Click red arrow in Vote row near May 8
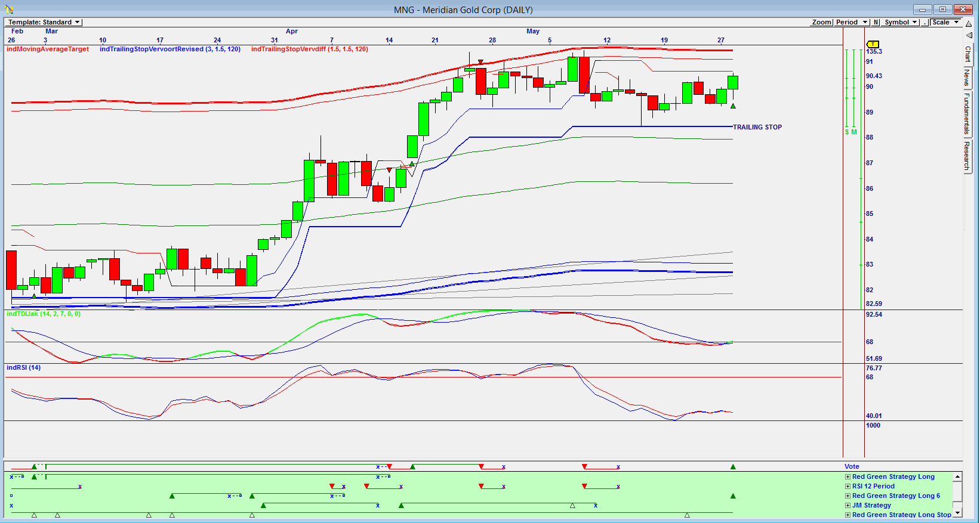The width and height of the screenshot is (980, 523). coord(584,466)
